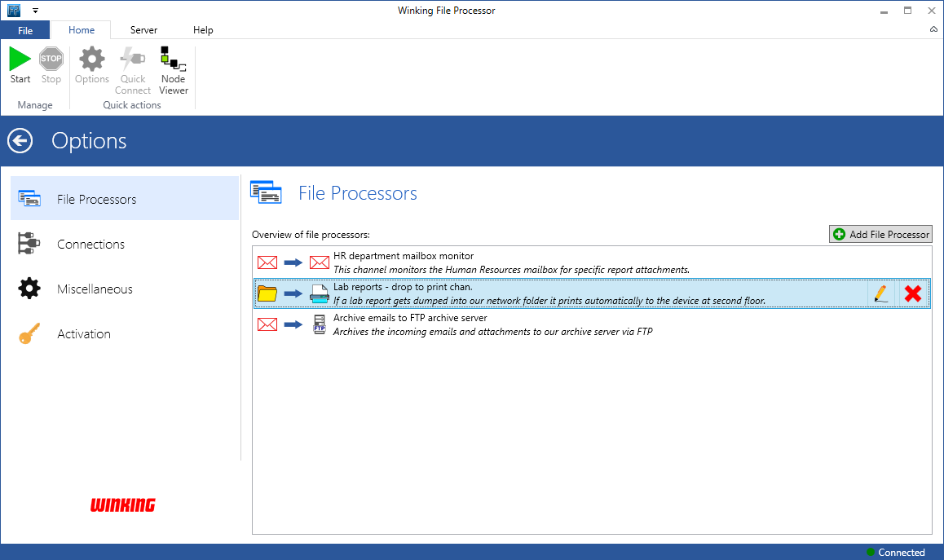Click the HR mailbox destination envelope icon
The width and height of the screenshot is (944, 560).
[319, 262]
